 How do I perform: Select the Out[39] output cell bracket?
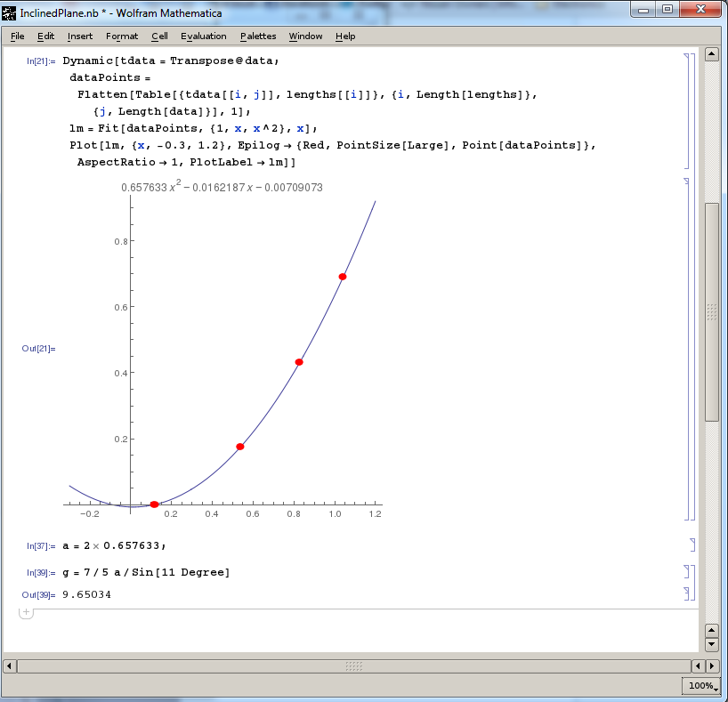[x=686, y=593]
